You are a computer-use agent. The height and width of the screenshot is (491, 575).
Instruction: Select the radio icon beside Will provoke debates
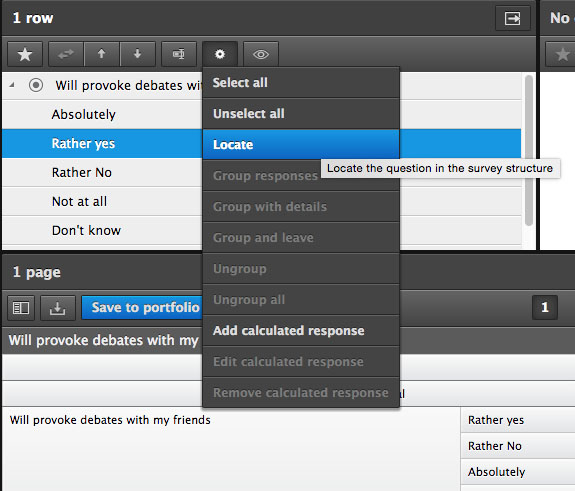(36, 85)
